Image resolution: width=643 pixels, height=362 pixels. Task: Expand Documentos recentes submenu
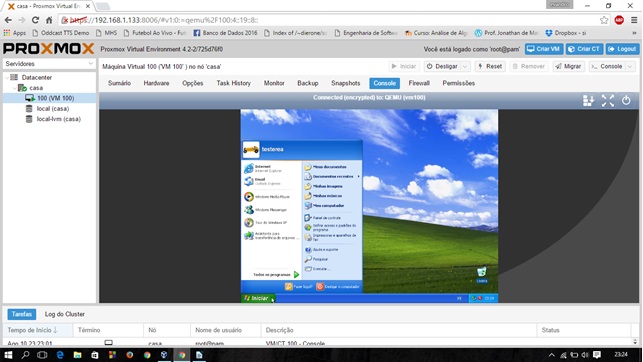point(332,176)
